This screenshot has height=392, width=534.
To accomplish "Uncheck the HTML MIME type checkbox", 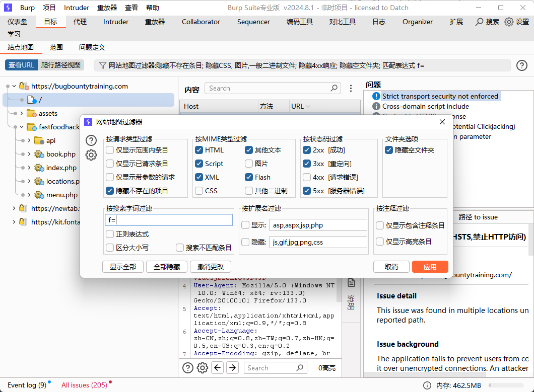I will pyautogui.click(x=199, y=150).
